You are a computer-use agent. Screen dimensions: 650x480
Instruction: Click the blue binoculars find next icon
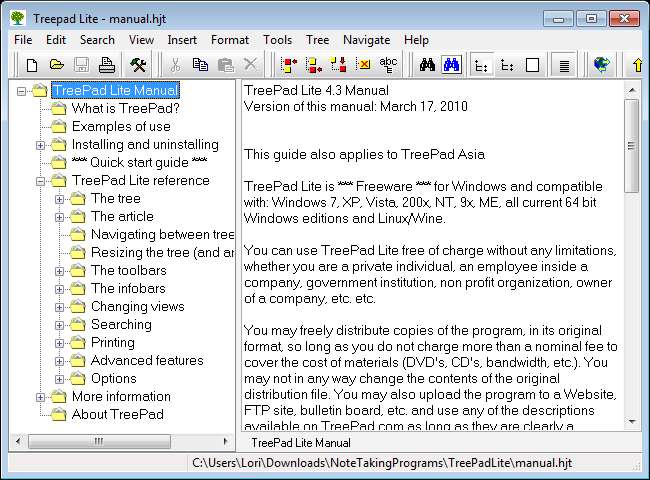(x=452, y=65)
